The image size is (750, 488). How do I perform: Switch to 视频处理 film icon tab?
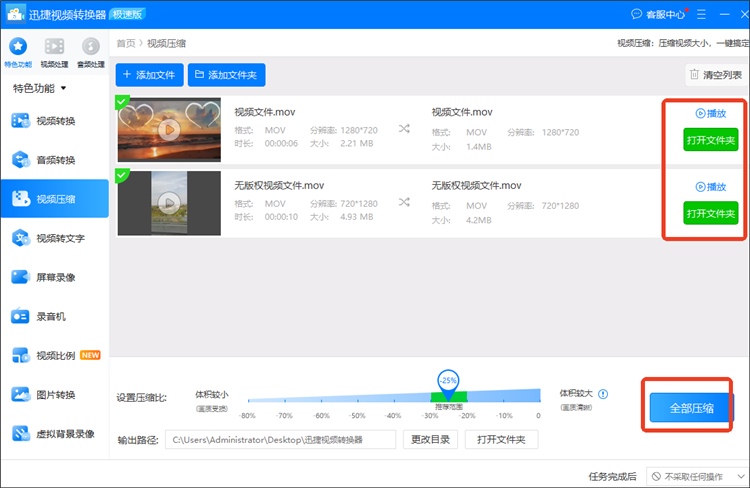click(54, 50)
